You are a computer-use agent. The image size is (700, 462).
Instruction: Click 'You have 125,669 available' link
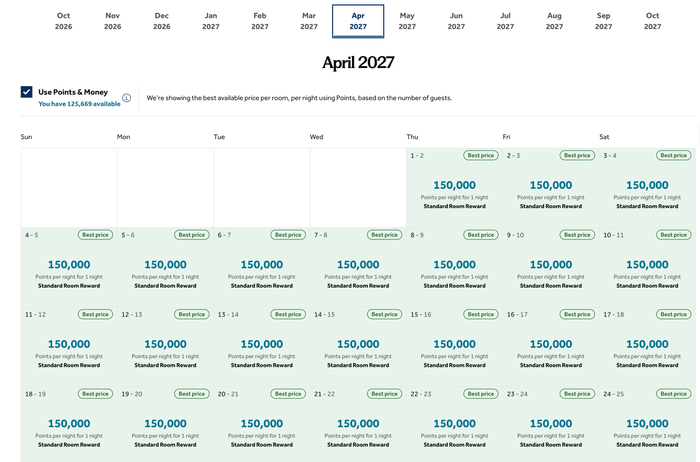(x=79, y=104)
